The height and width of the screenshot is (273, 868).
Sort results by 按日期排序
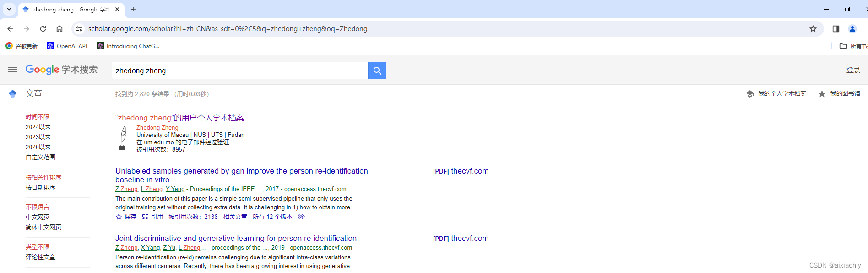tap(41, 187)
